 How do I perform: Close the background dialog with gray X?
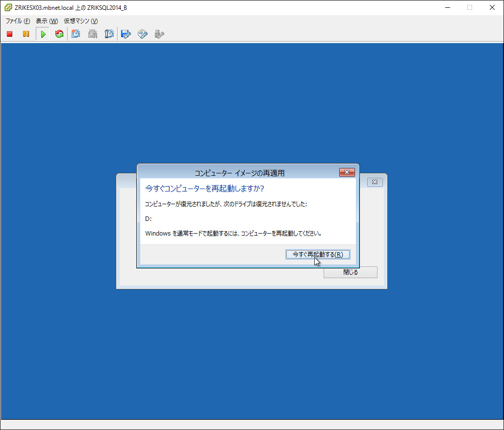375,182
